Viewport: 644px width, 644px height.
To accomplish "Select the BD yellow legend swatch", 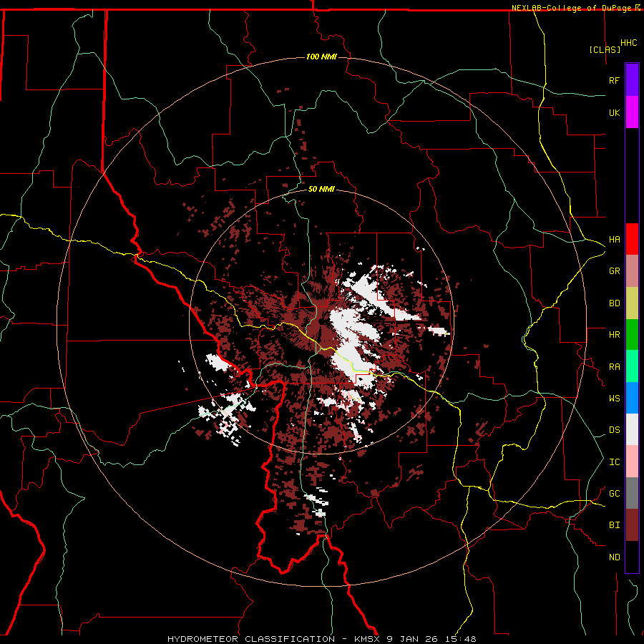I will pos(632,303).
